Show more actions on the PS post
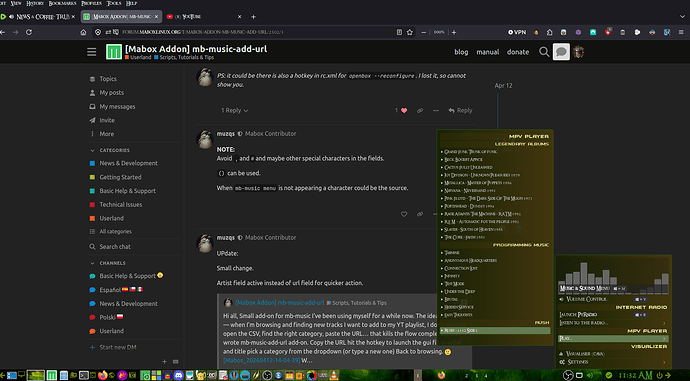 (x=436, y=110)
